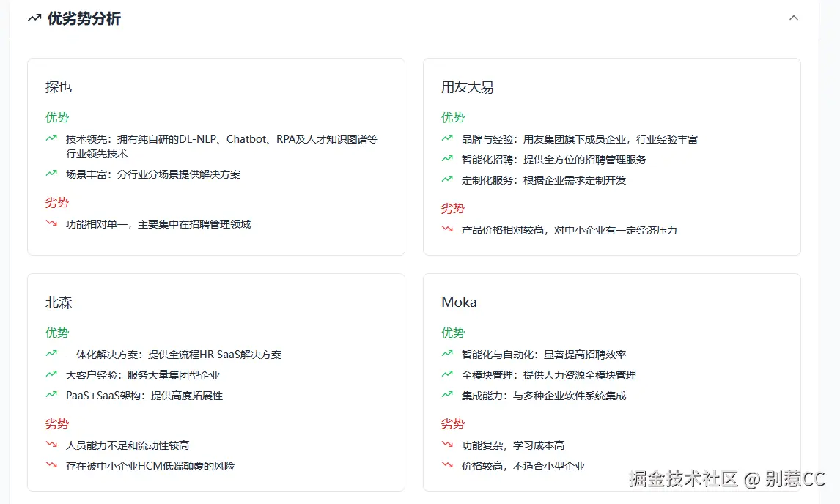
Task: Click the green arrow icon beside 一体化解决方案
Action: click(x=51, y=354)
